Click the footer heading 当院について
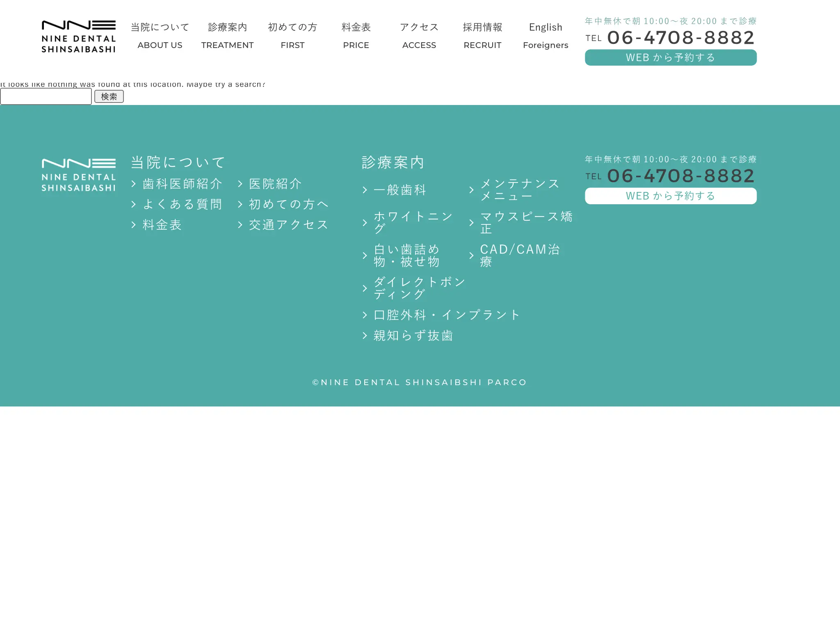The width and height of the screenshot is (840, 630). coord(178,162)
